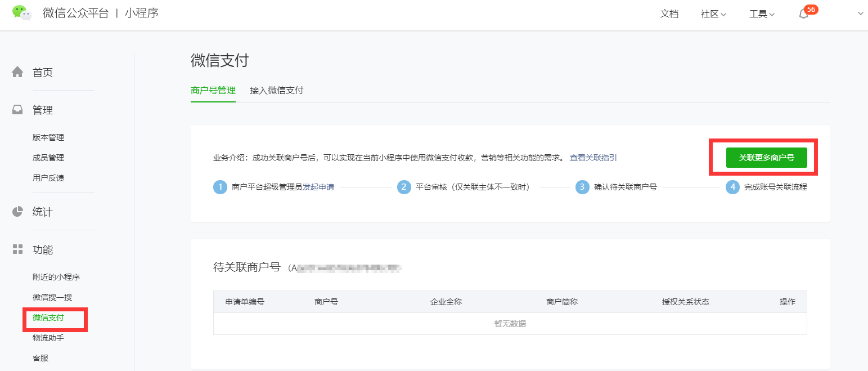Click the WeChat logo icon
Image resolution: width=868 pixels, height=371 pixels.
(22, 13)
